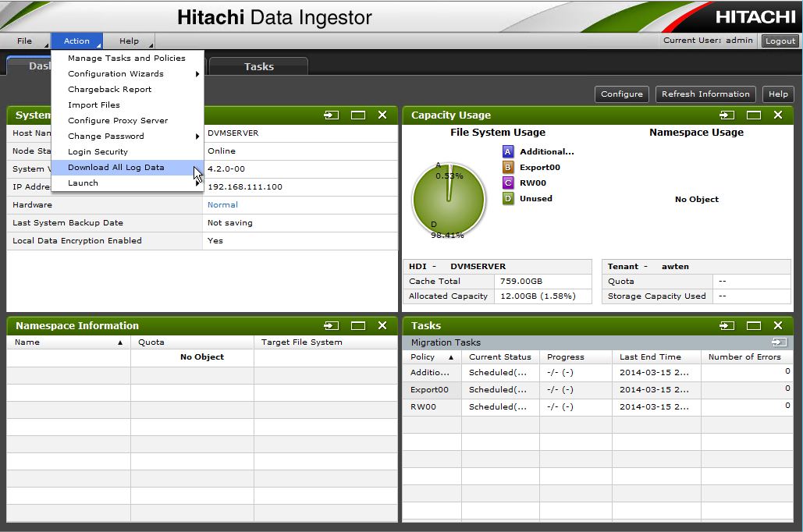Screen dimensions: 803x532
Task: Click the dashboard Help button
Action: pos(778,94)
